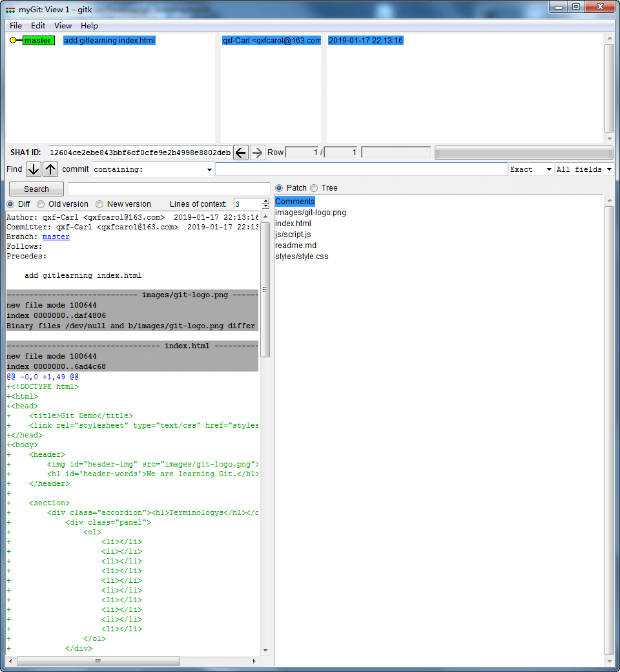Image resolution: width=620 pixels, height=672 pixels.
Task: Click the SHA1 ID input field
Action: (139, 152)
